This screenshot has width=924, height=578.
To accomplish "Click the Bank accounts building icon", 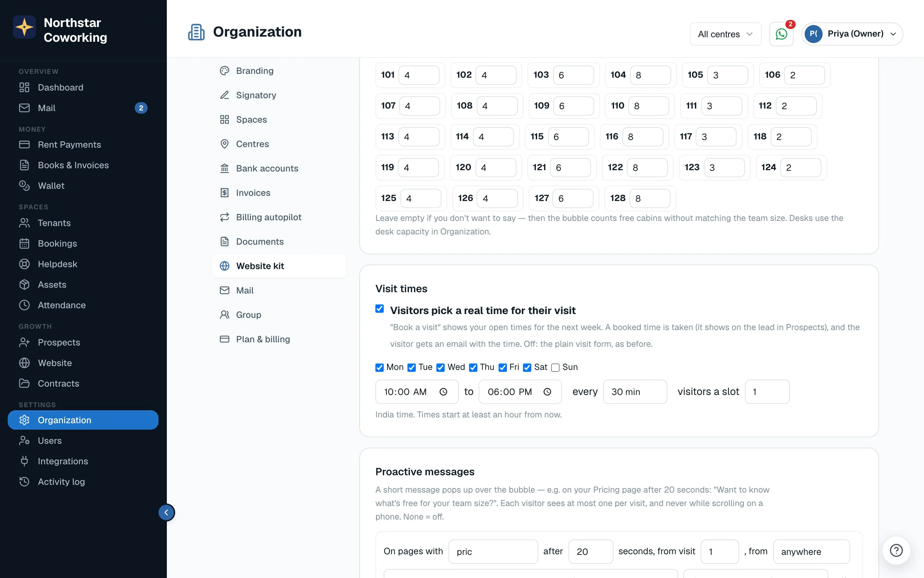I will point(225,168).
